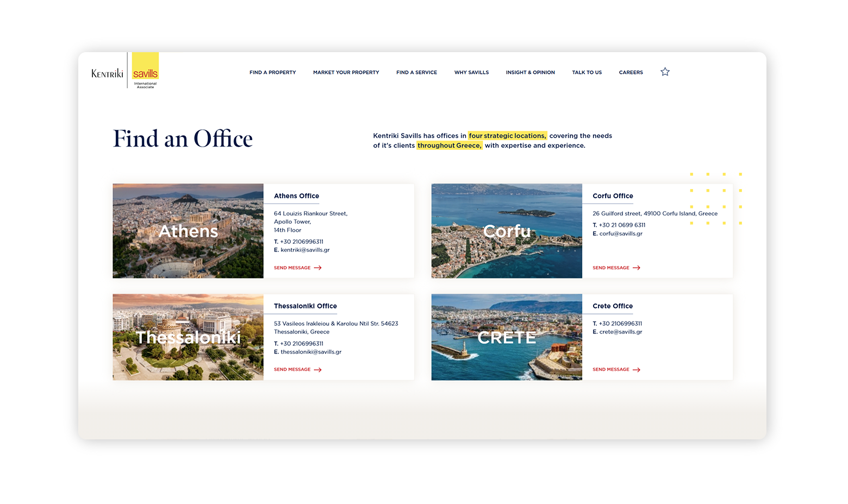The height and width of the screenshot is (504, 848).
Task: Open the Market Your Property menu
Action: (346, 72)
